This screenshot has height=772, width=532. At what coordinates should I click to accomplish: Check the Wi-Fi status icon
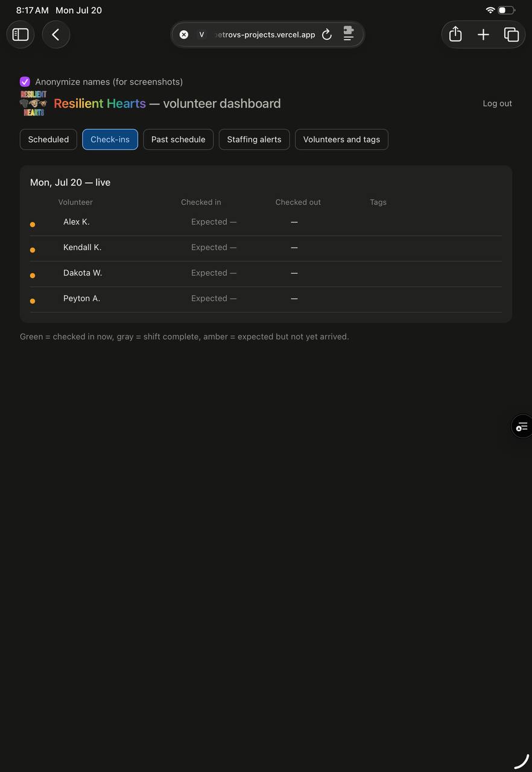coord(490,10)
